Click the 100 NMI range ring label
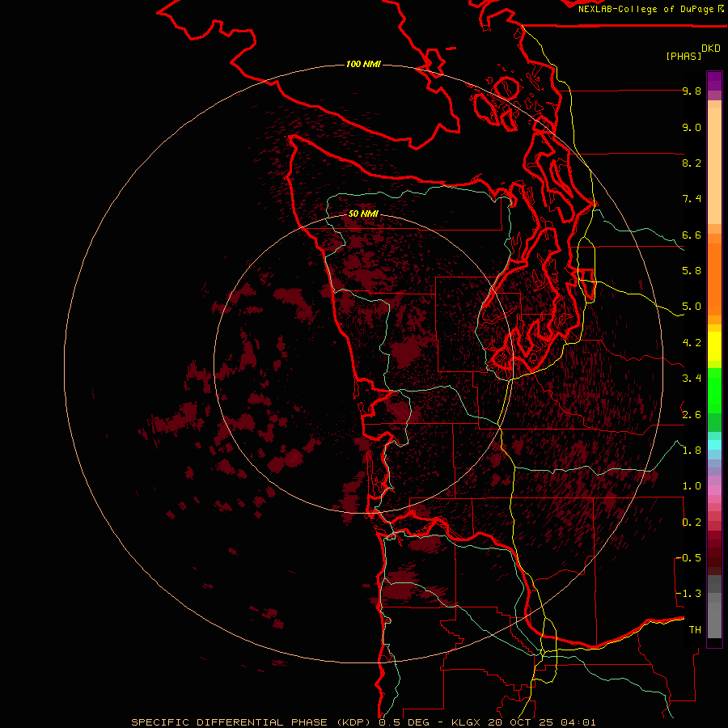 (363, 64)
